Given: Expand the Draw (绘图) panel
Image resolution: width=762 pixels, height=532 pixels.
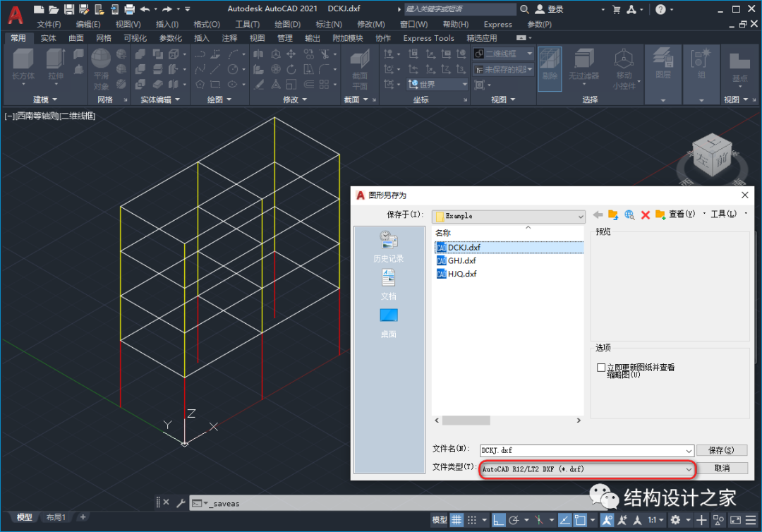Looking at the screenshot, I should click(219, 99).
